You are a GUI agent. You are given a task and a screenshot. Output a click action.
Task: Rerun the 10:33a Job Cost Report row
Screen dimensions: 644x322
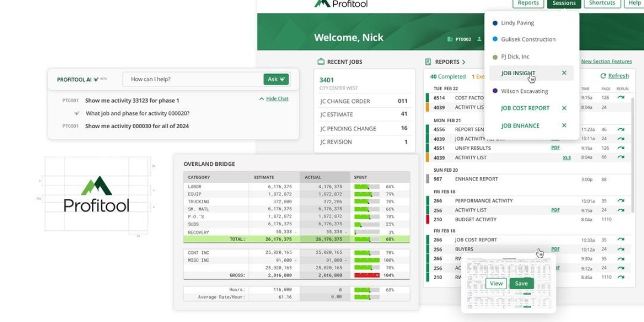coord(621,240)
